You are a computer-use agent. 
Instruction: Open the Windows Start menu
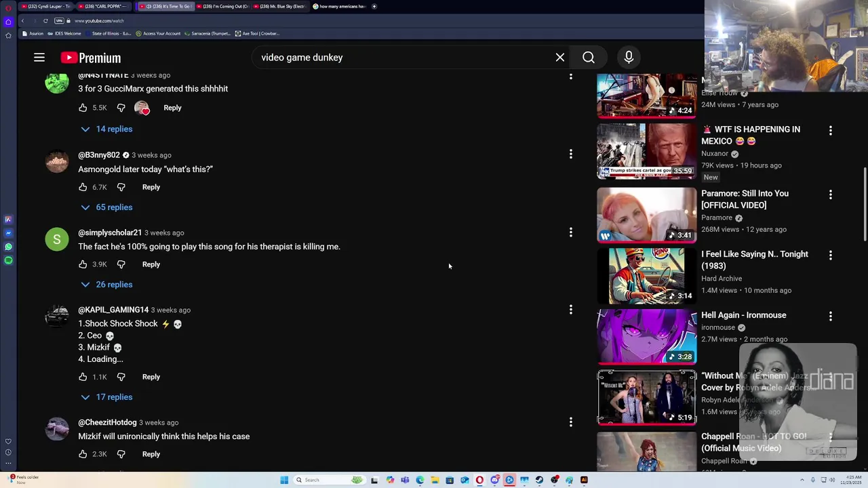pyautogui.click(x=284, y=480)
